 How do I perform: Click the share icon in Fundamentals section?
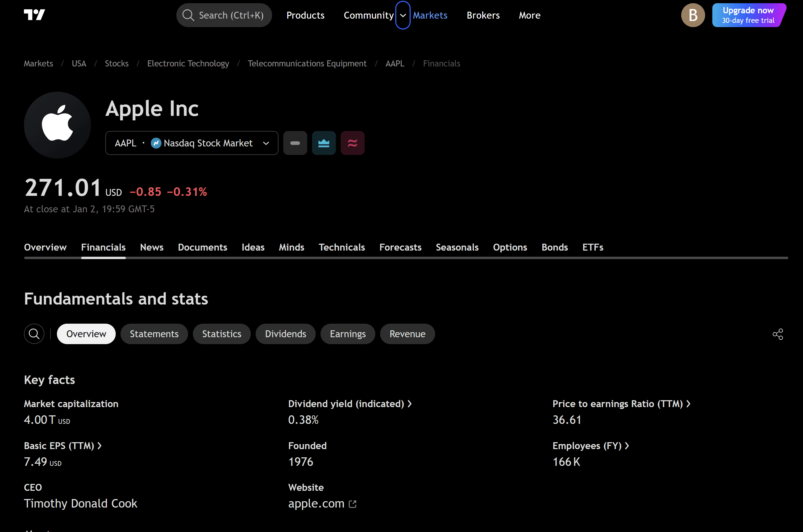click(x=777, y=334)
